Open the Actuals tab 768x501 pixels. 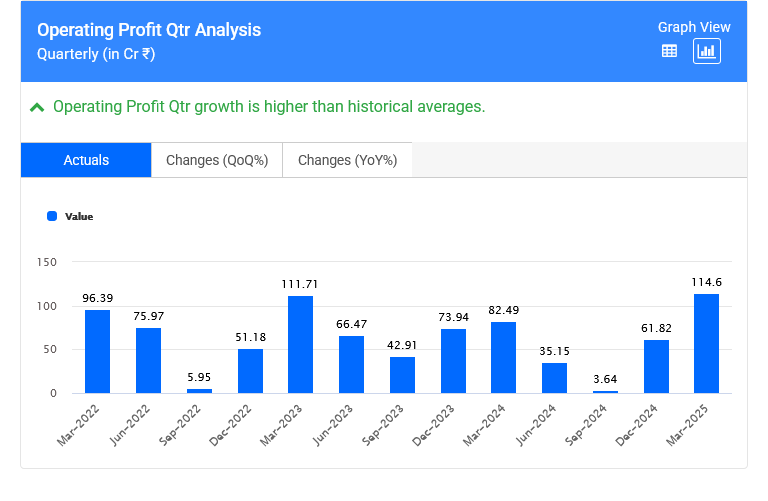click(x=86, y=160)
